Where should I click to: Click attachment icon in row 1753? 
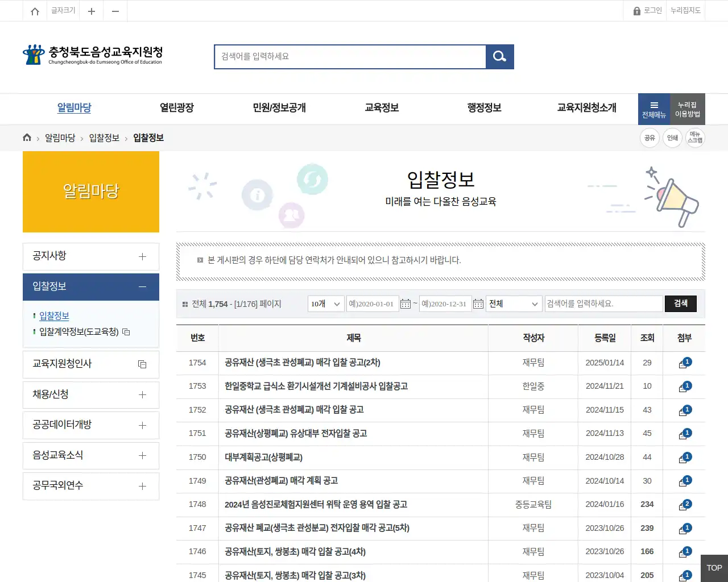(x=685, y=387)
